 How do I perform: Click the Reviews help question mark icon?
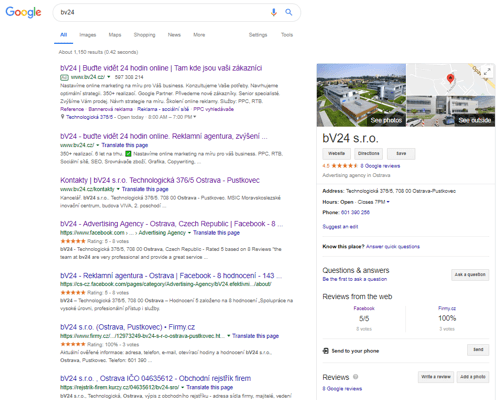point(355,377)
